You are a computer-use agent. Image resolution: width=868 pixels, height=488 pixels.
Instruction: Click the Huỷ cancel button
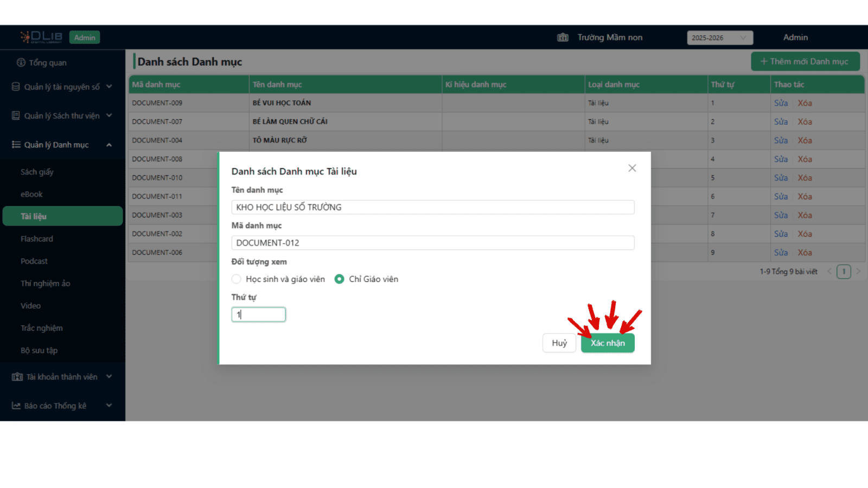click(559, 343)
